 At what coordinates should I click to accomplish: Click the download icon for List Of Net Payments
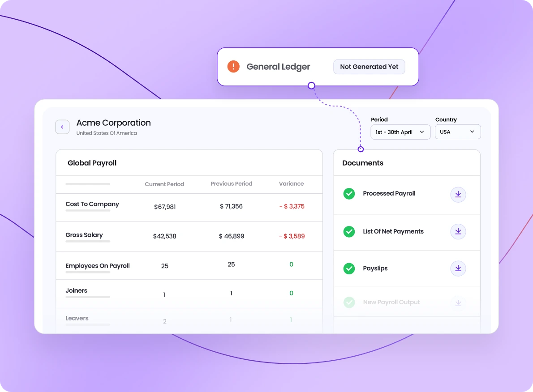click(x=458, y=231)
